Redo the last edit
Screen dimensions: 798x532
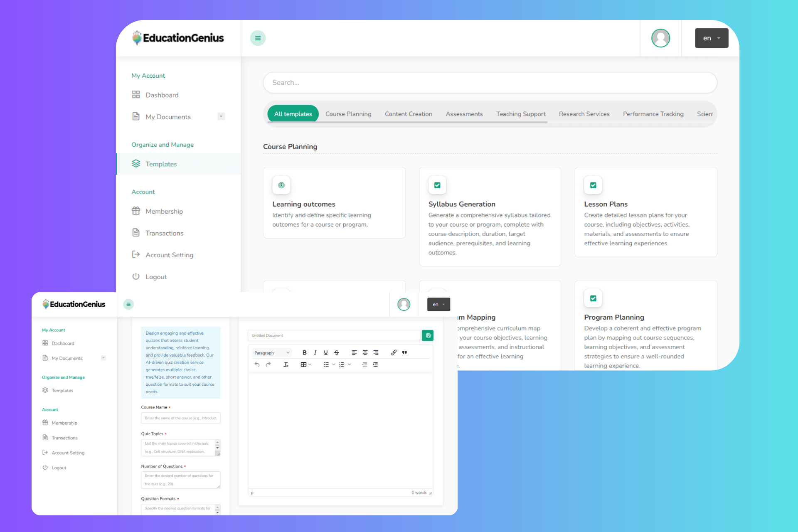pos(268,365)
